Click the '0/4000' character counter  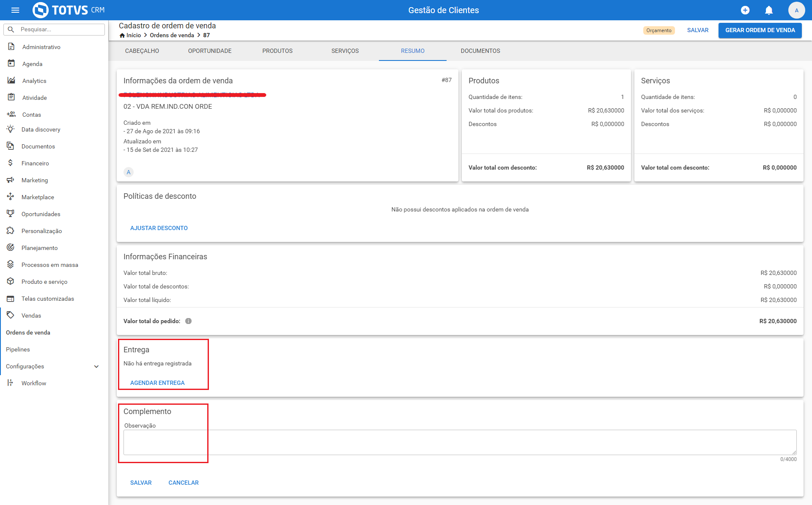(788, 459)
